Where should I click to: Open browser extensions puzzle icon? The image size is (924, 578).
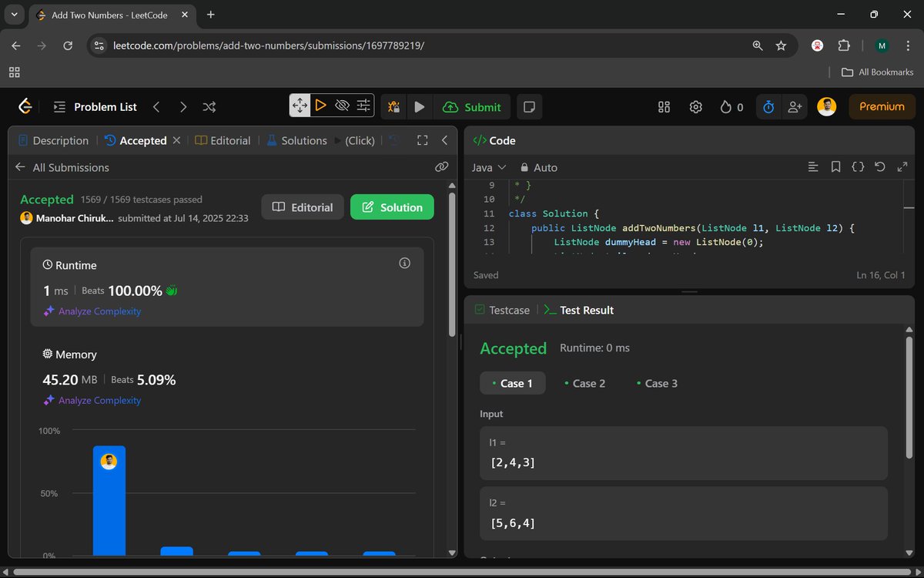844,45
